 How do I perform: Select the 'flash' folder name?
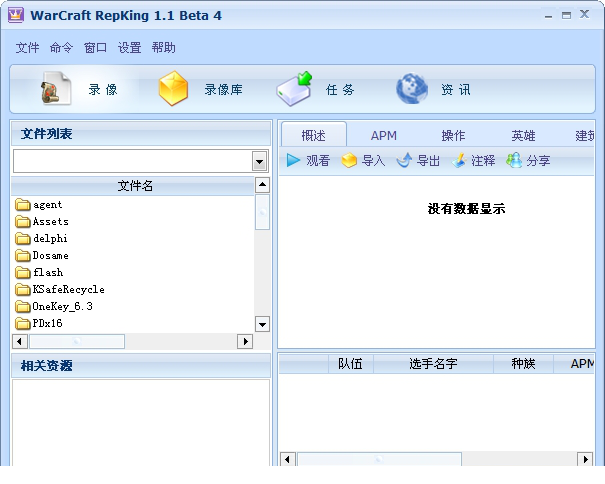pos(48,272)
